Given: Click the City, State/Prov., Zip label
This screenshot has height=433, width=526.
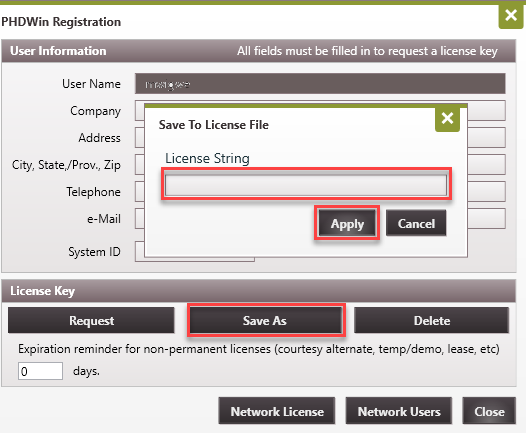Looking at the screenshot, I should tap(66, 165).
